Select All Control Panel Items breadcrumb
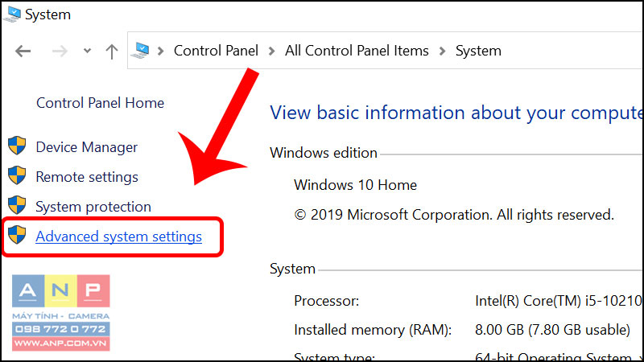 (357, 51)
